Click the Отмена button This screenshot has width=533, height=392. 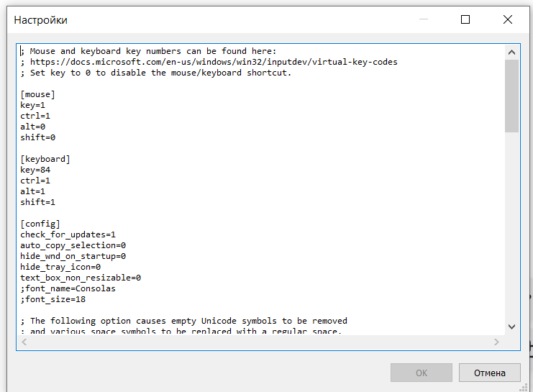(x=490, y=373)
